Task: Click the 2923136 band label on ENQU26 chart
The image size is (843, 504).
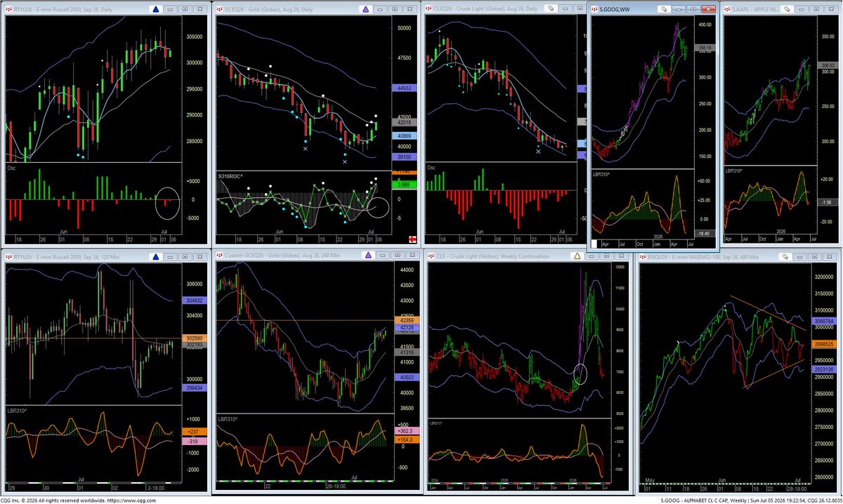Action: click(x=823, y=369)
